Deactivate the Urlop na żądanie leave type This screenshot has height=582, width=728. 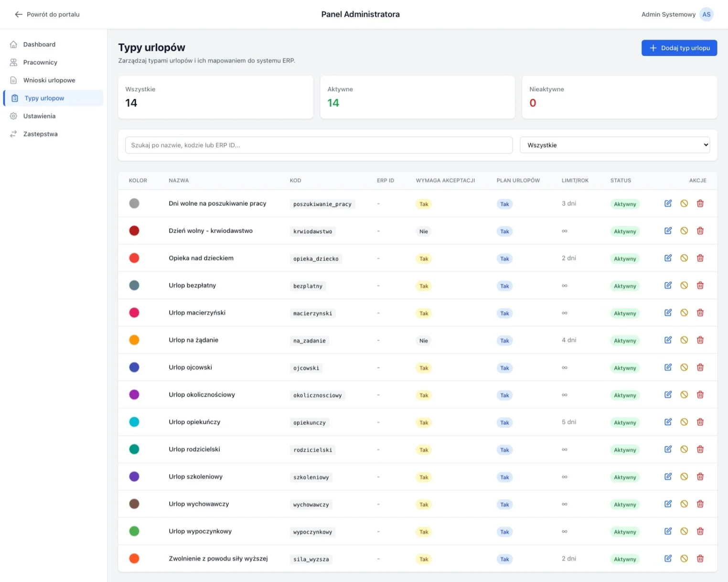coord(684,340)
